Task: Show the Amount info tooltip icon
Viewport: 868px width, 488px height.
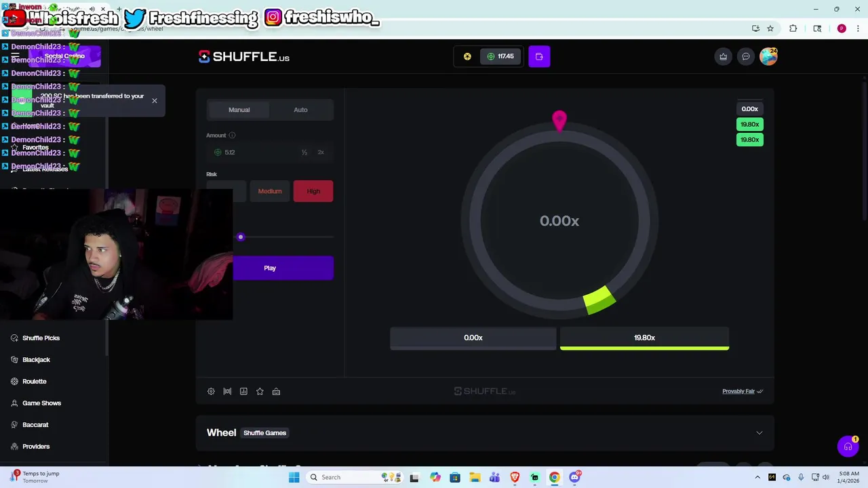Action: 232,136
